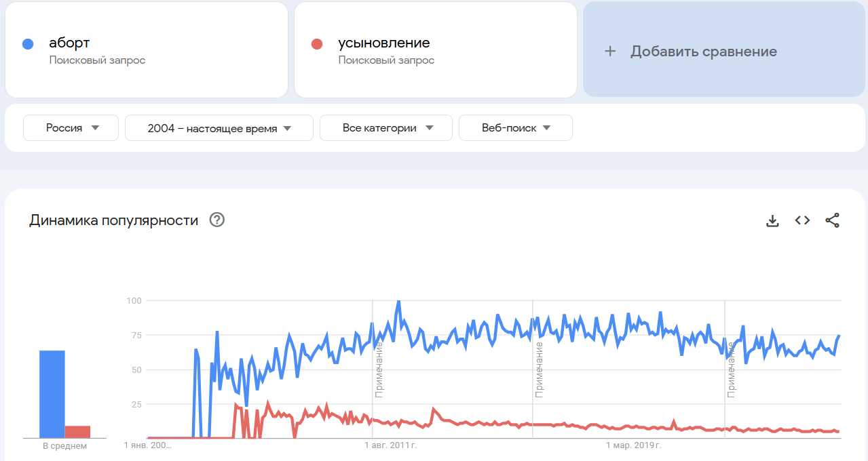The image size is (868, 461).
Task: Open the «Все категории» dropdown
Action: (x=386, y=128)
